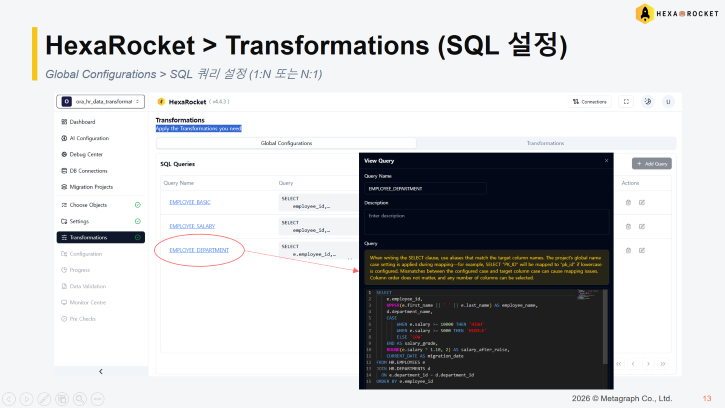
Task: Click the Query Name column header
Action: (178, 183)
